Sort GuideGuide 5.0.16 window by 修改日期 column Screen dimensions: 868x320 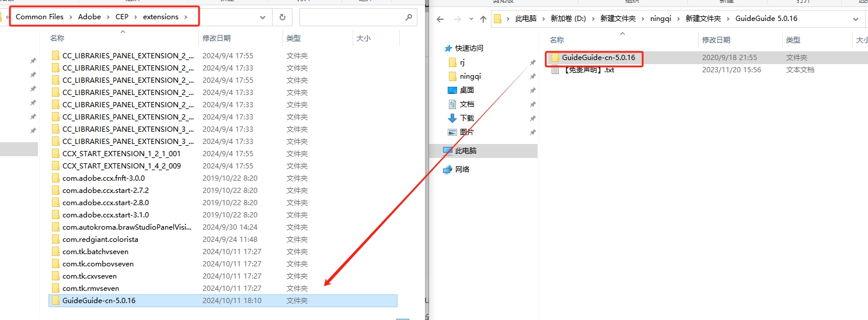click(x=716, y=40)
